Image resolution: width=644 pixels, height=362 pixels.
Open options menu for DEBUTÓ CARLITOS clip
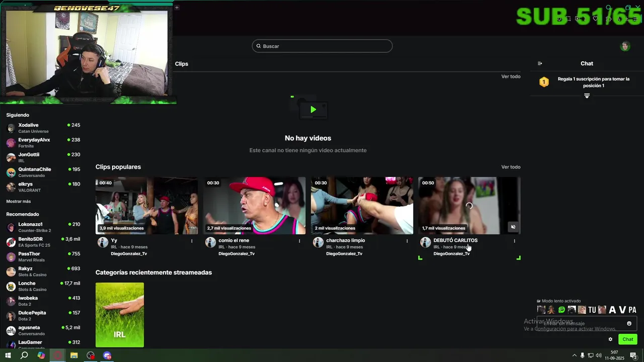[514, 241]
